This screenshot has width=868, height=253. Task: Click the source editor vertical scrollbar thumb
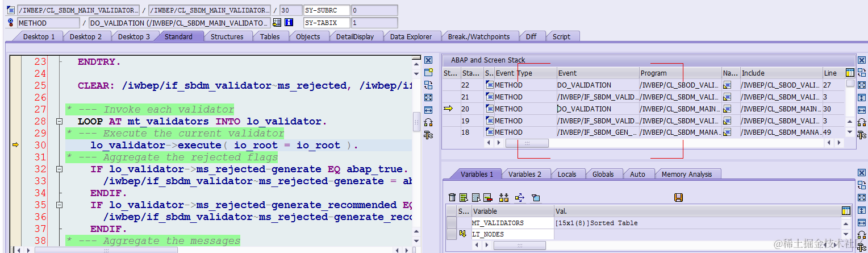coord(416,121)
